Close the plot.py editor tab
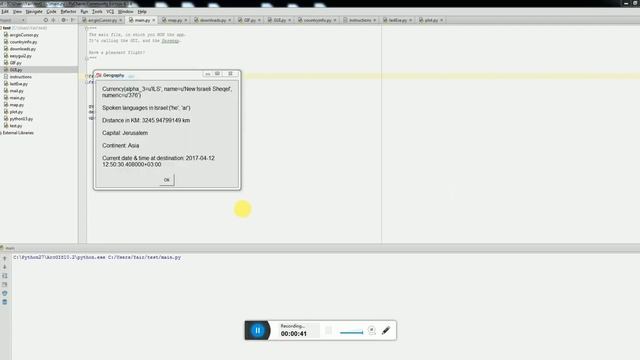 [x=442, y=20]
